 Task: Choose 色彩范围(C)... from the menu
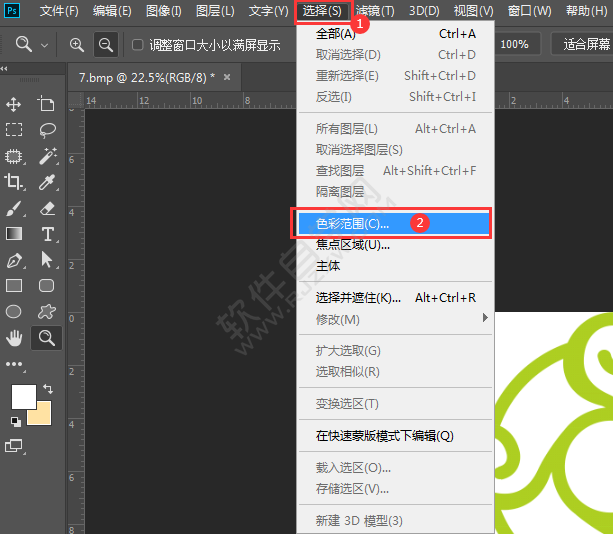[x=352, y=223]
